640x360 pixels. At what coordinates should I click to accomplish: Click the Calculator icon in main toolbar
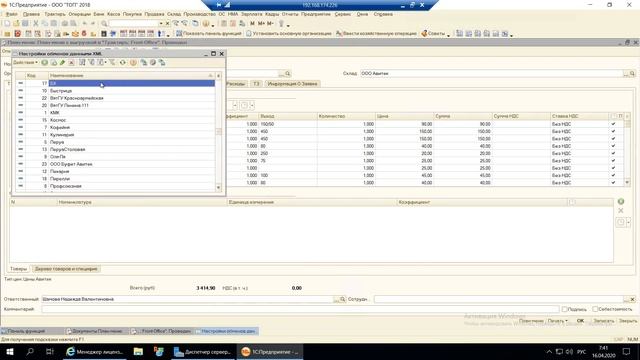224,24
